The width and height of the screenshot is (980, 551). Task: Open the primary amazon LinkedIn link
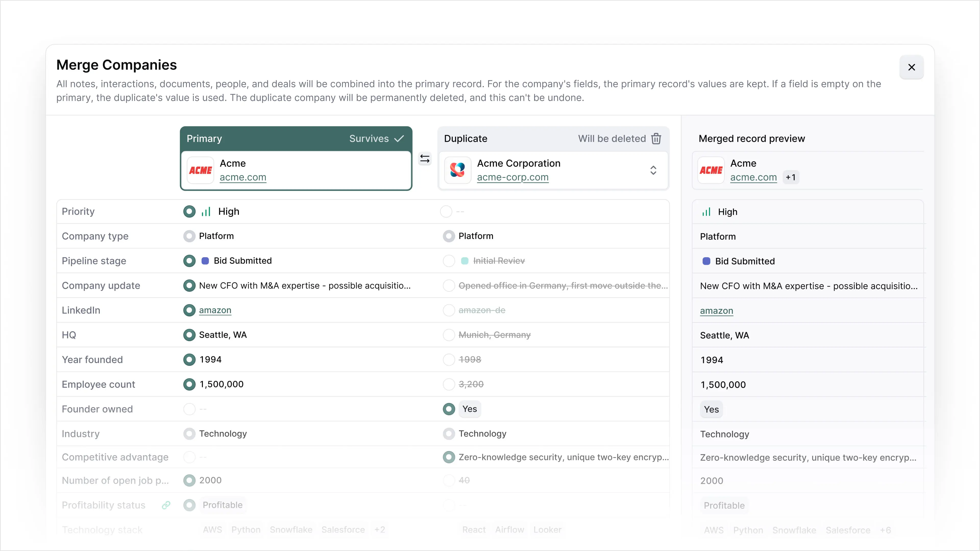pos(215,310)
